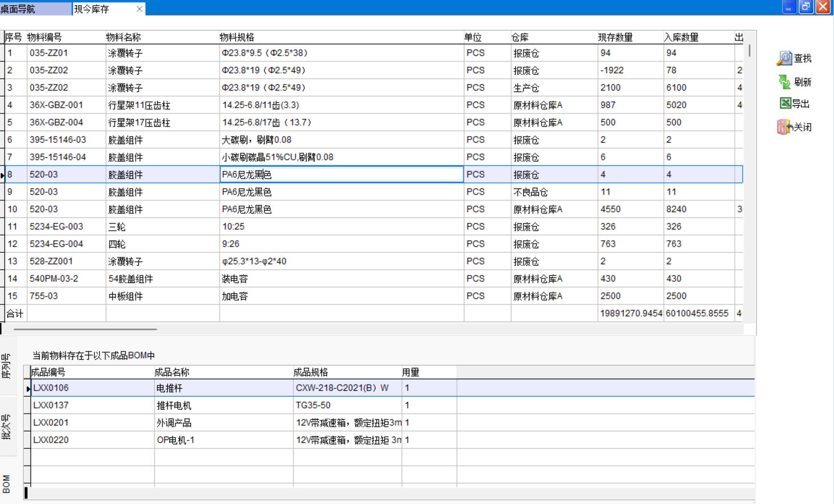Restore the window using the title bar button
Viewport: 834px width, 504px height.
tap(806, 7)
